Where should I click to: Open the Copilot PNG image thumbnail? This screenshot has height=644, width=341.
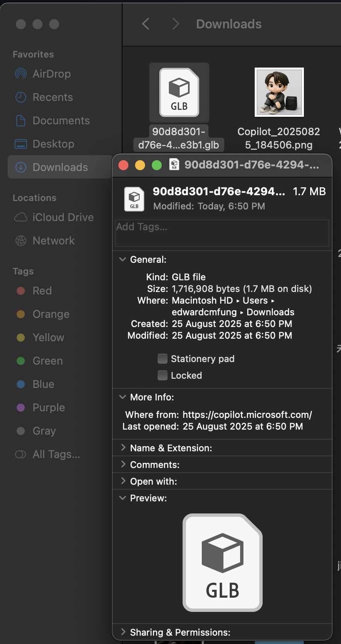click(x=279, y=92)
